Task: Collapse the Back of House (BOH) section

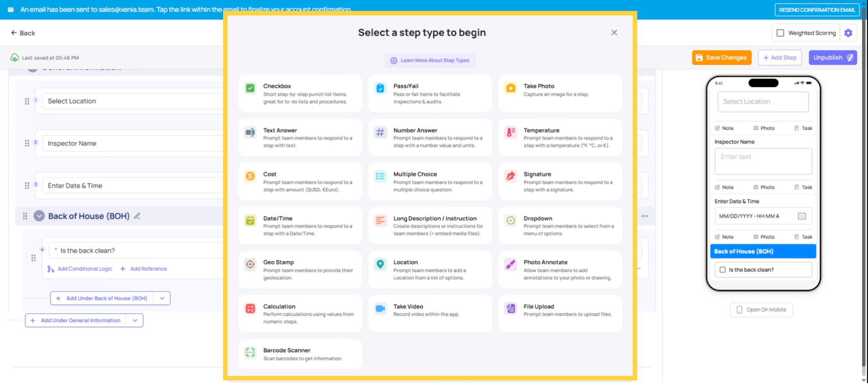Action: coord(39,216)
